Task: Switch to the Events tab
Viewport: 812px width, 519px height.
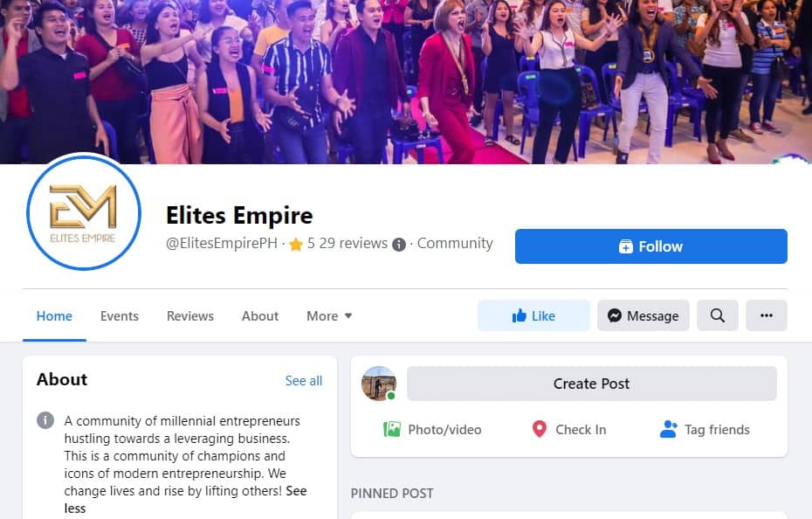Action: (119, 315)
